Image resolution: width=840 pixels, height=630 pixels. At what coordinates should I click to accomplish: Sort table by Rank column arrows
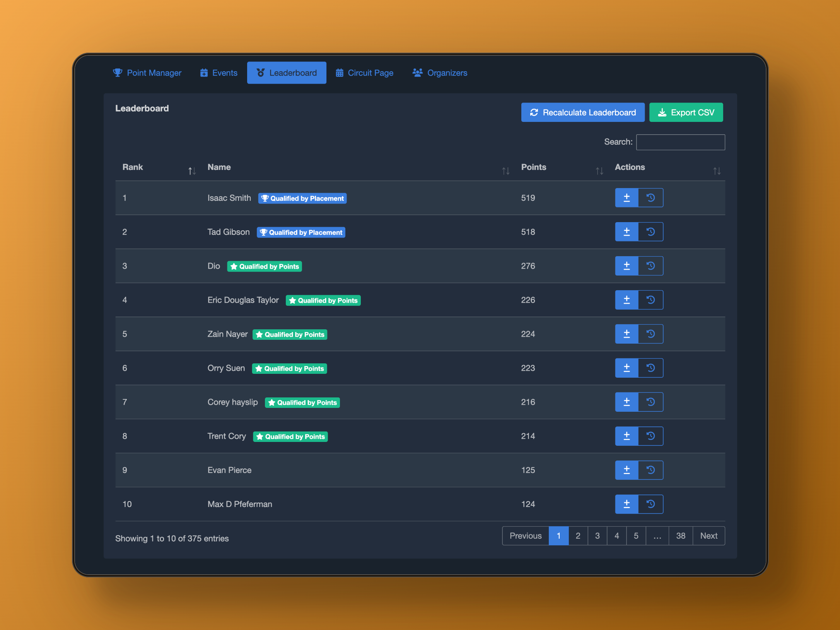pos(192,171)
